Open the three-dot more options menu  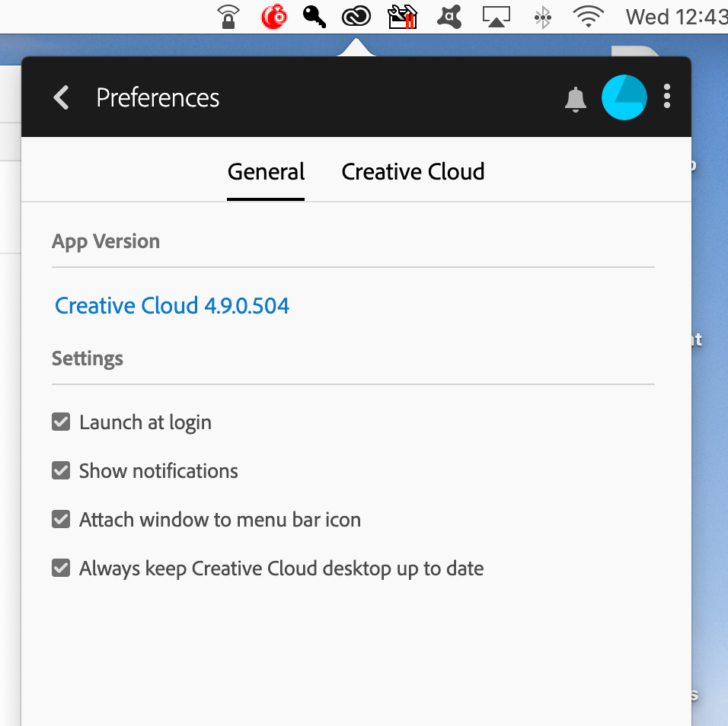pos(667,97)
